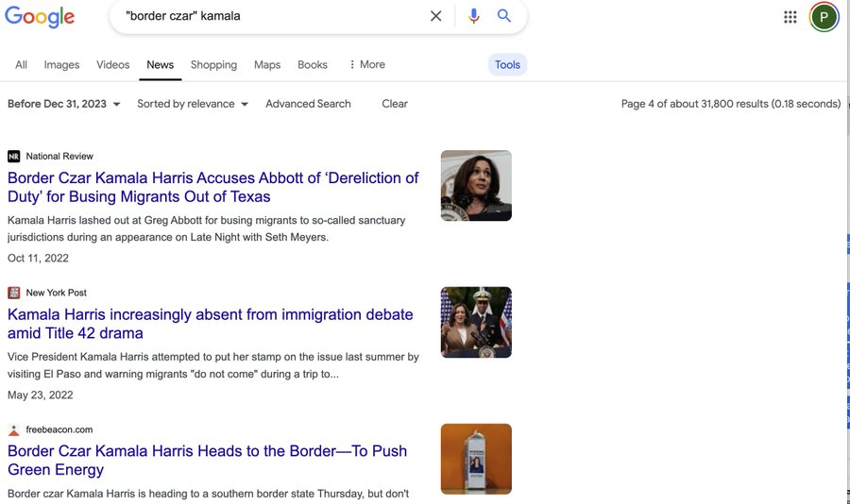The image size is (850, 504).
Task: Switch to the Books tab
Action: pos(313,64)
